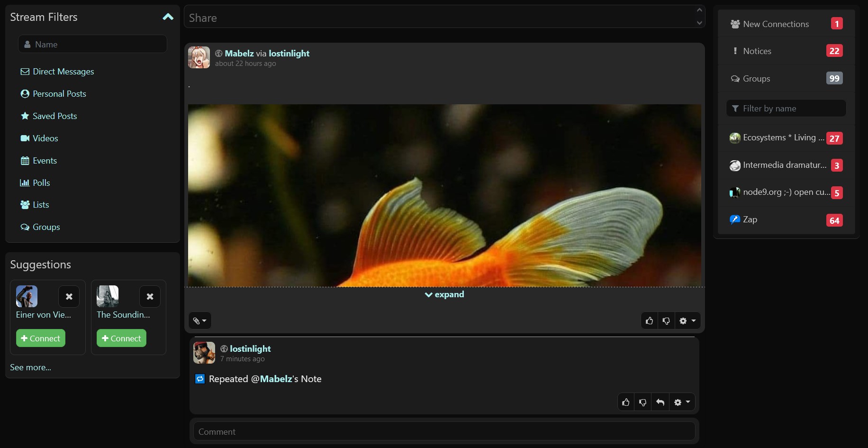868x448 pixels.
Task: Open the tag/category dropdown under post
Action: point(199,321)
